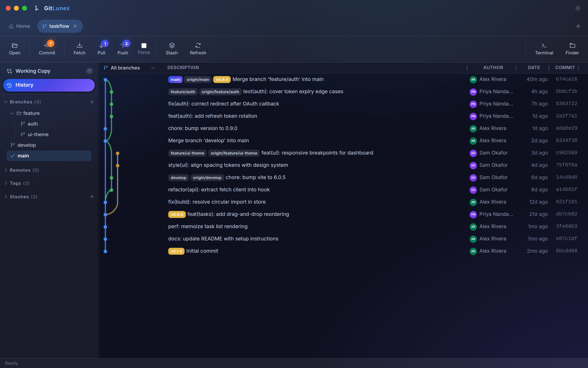
Task: Click the COMMIT column header
Action: click(x=565, y=67)
